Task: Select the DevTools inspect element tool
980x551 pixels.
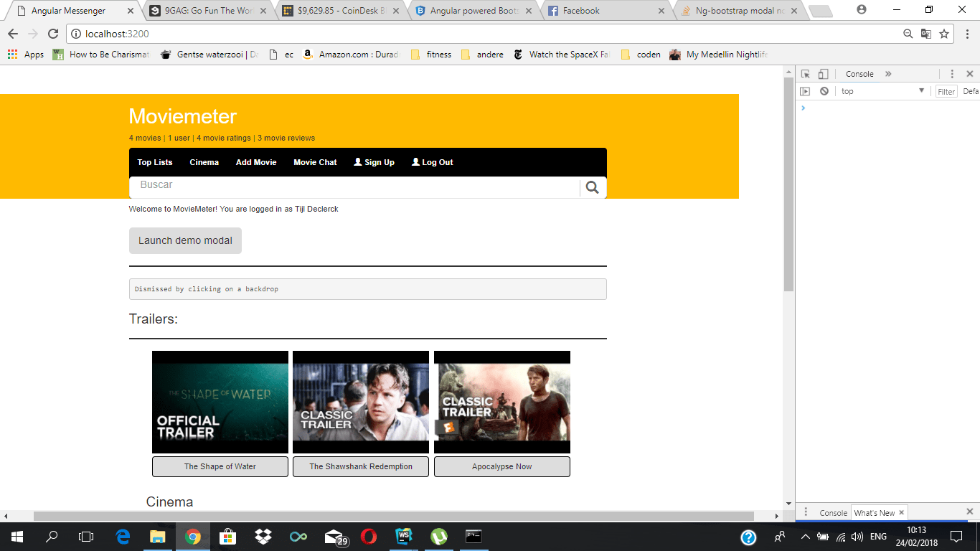Action: click(806, 74)
